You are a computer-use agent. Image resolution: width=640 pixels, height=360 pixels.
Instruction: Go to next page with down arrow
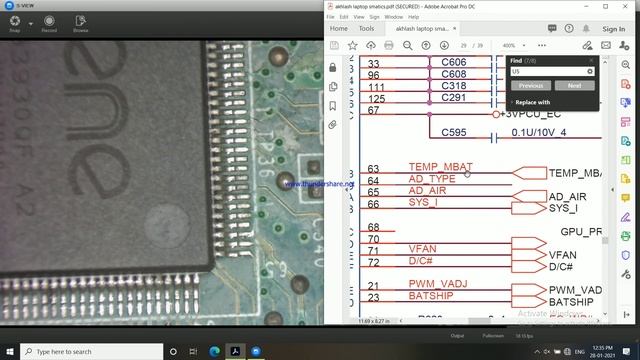pos(444,45)
